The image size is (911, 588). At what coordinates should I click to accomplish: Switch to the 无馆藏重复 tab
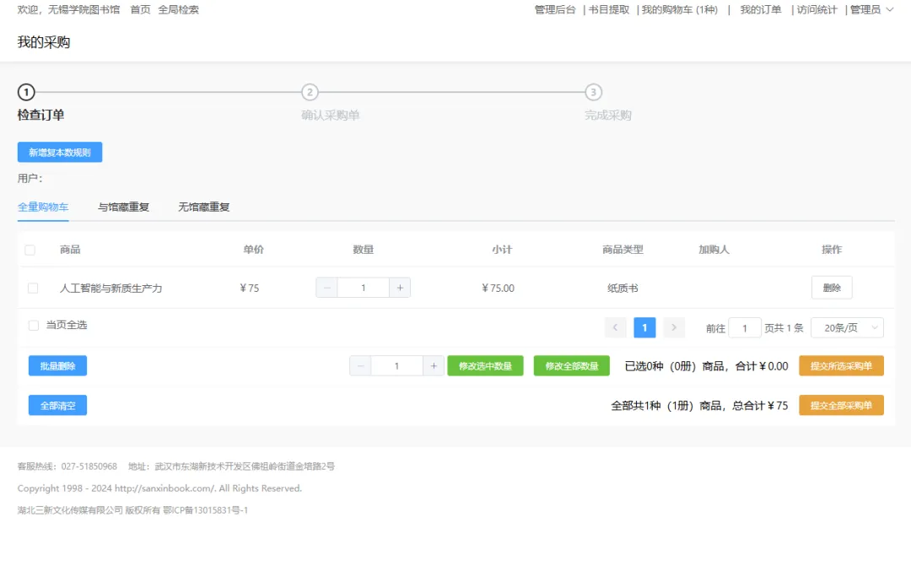tap(203, 207)
